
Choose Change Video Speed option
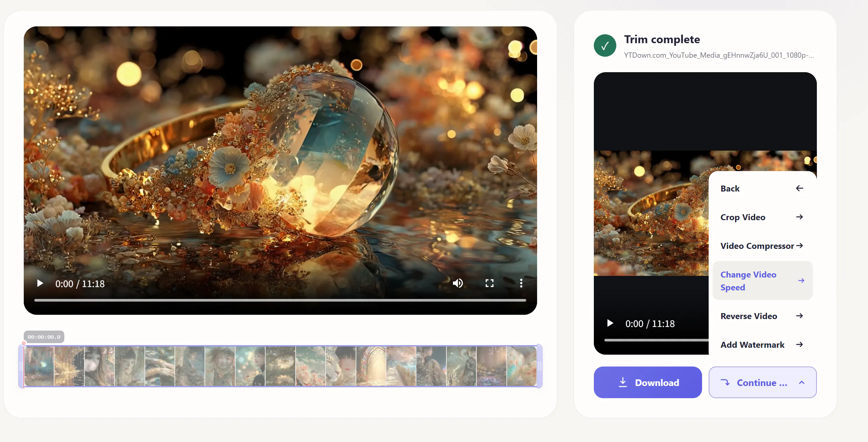(x=762, y=281)
